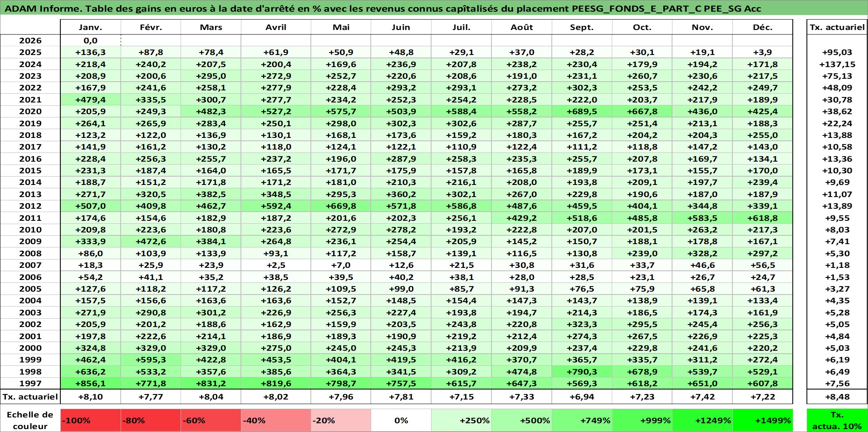
Task: Click the +8,10 January actuarial rate
Action: coord(91,397)
